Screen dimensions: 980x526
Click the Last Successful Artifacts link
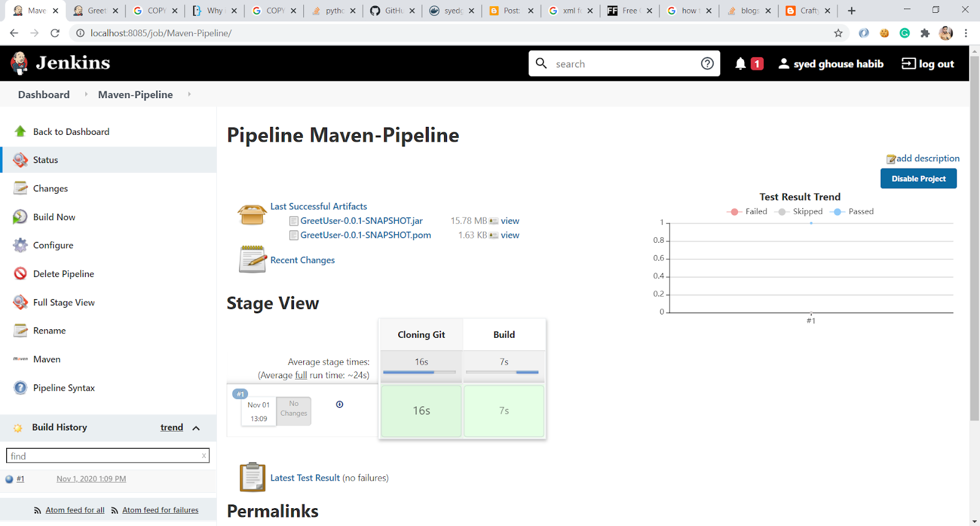coord(318,207)
